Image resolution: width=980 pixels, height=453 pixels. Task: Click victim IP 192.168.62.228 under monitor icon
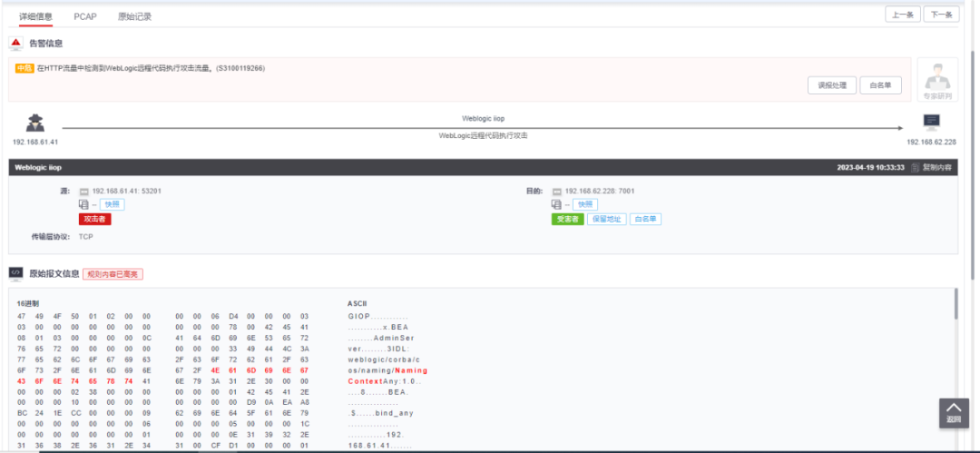tap(931, 142)
